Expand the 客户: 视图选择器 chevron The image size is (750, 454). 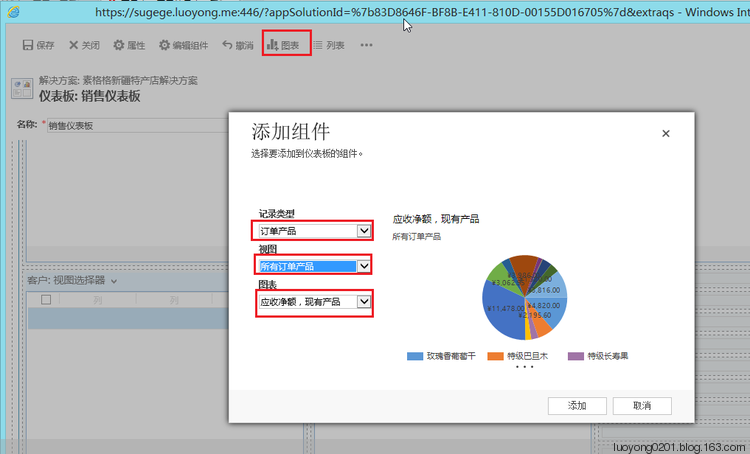tap(114, 281)
